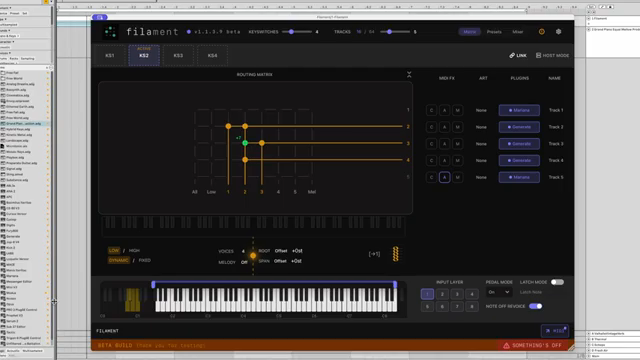Select High voicing mode
Viewport: 640px width, 360px height.
click(x=134, y=250)
